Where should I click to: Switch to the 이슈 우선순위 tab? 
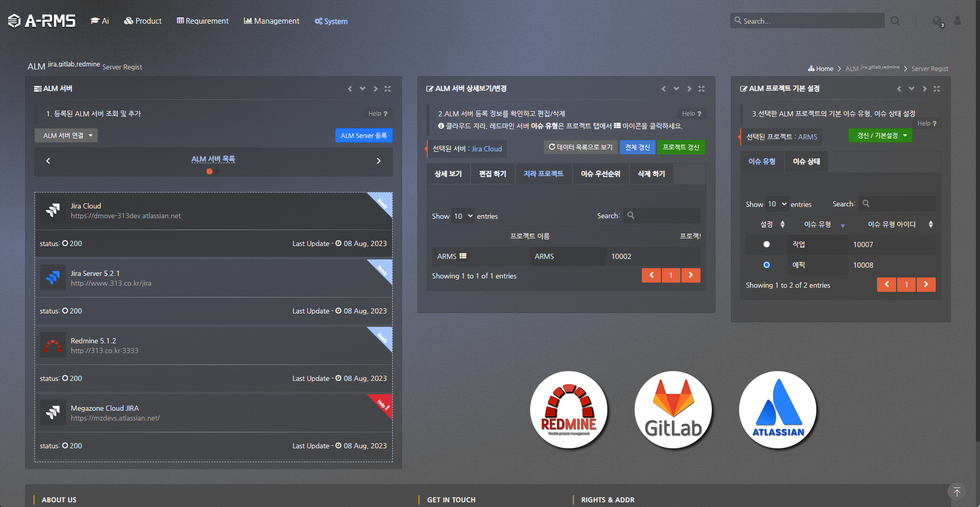pos(600,174)
